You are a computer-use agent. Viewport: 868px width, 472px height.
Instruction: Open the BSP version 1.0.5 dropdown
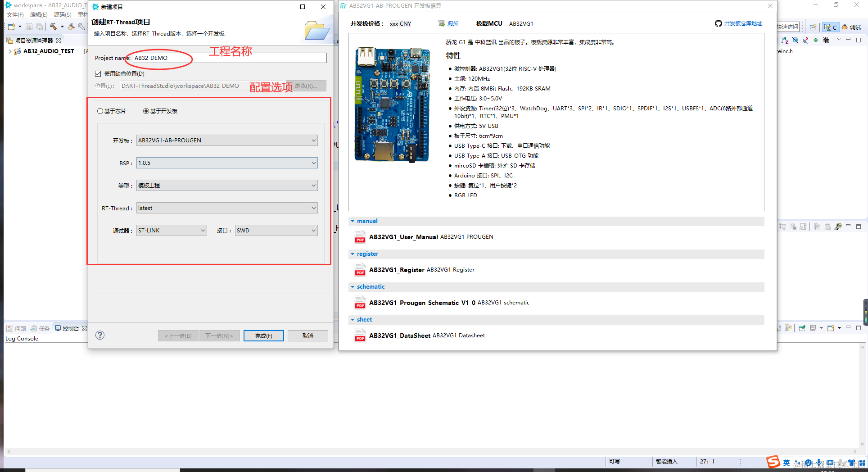(x=227, y=163)
